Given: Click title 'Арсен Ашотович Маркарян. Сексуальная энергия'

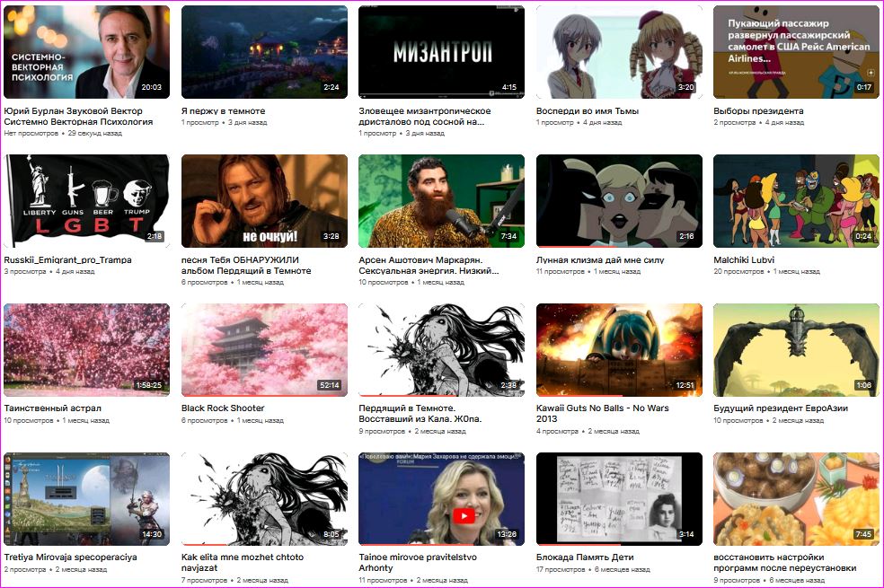Looking at the screenshot, I should pos(429,266).
